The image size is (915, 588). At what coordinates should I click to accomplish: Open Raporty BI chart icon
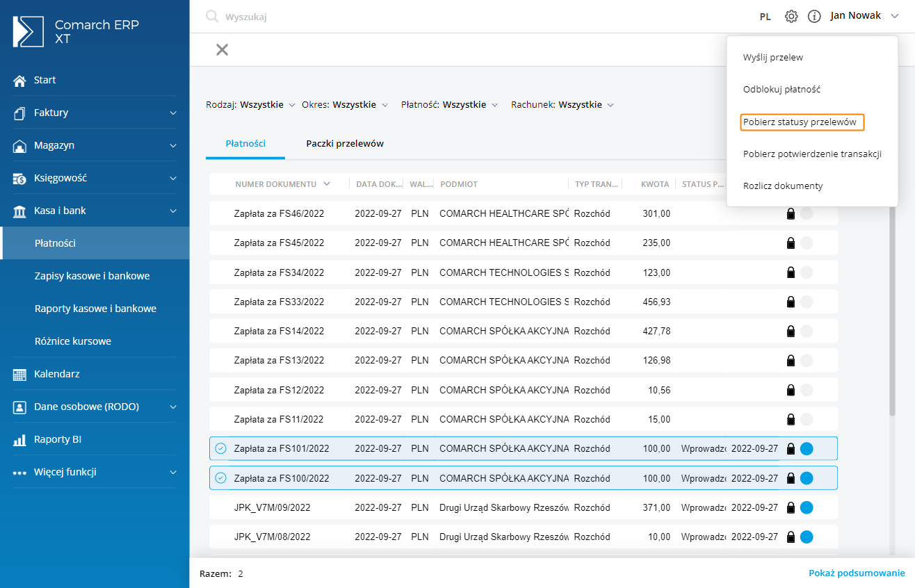[x=19, y=440]
